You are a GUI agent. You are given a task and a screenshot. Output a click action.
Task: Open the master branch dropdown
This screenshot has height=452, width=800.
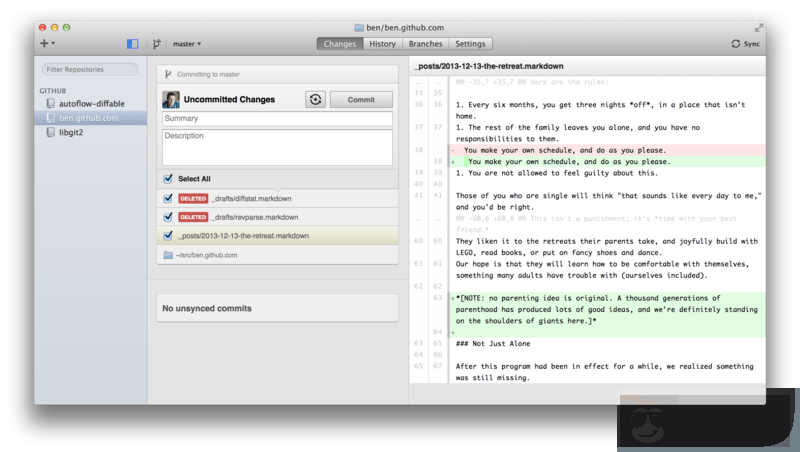[186, 44]
